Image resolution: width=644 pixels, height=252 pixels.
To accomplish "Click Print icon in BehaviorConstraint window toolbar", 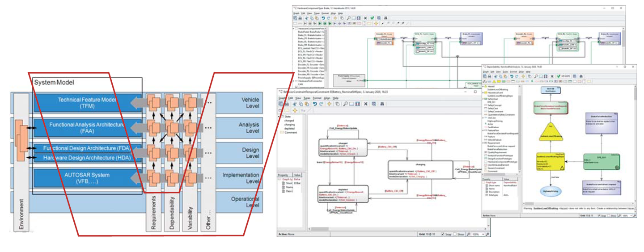I will point(287,104).
